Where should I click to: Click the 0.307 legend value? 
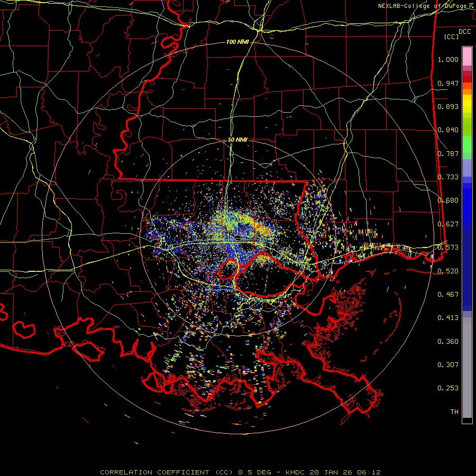pos(448,364)
